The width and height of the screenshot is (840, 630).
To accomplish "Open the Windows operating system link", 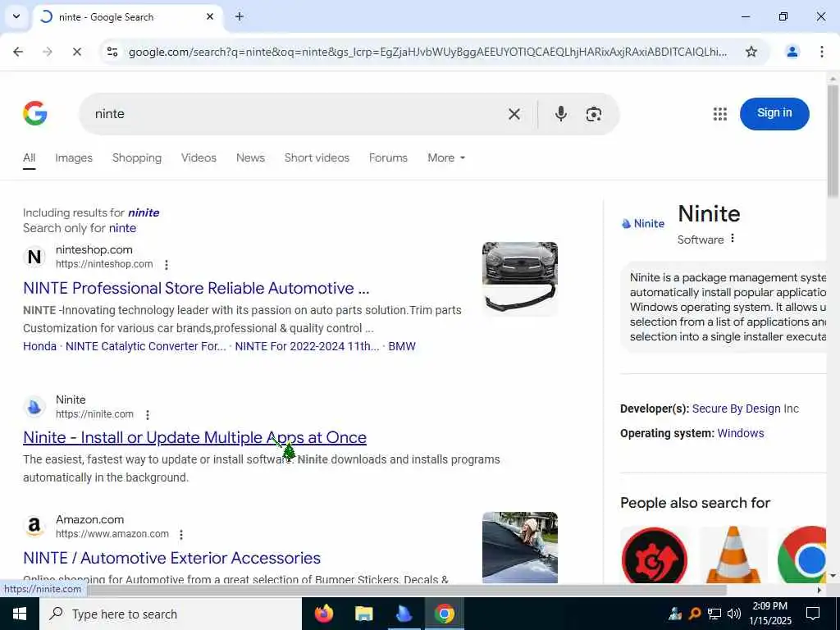I will [x=741, y=433].
